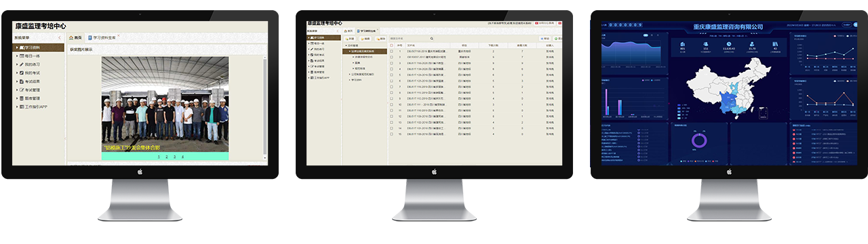The height and width of the screenshot is (244, 868).
Task: Expand the 我的考试 tree arrow in left monitor
Action: pos(16,73)
